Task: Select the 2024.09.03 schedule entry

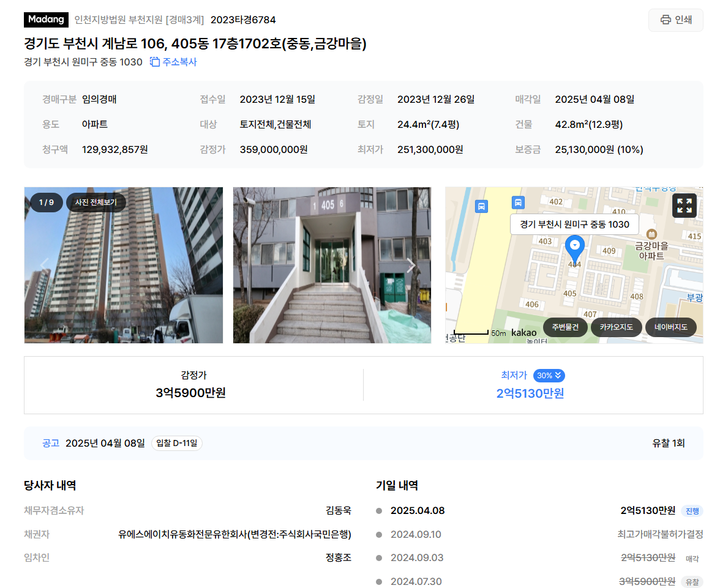Action: (539, 558)
